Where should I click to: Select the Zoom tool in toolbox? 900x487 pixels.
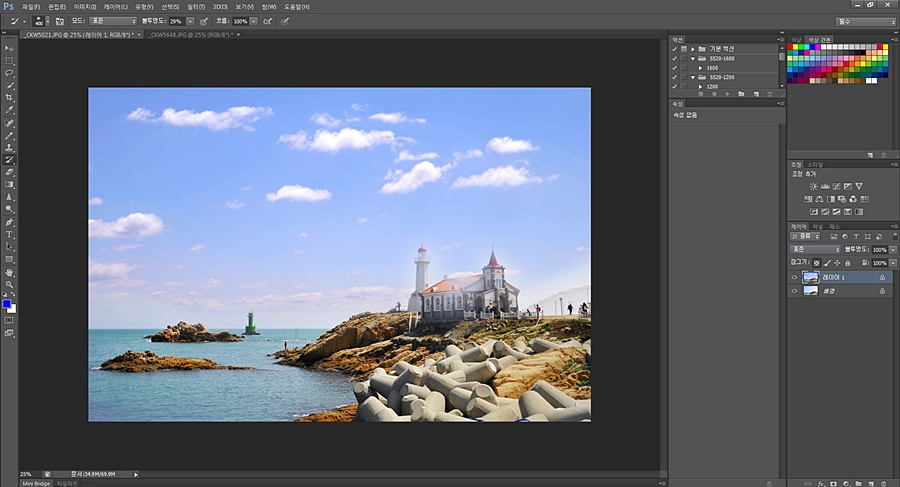10,284
